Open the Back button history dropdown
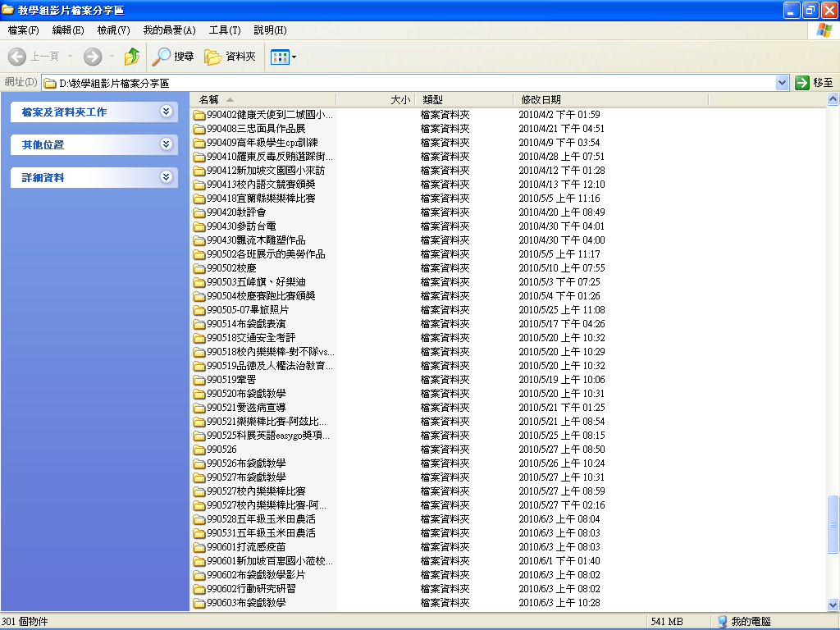Screen dimensions: 840x630 pyautogui.click(x=70, y=57)
